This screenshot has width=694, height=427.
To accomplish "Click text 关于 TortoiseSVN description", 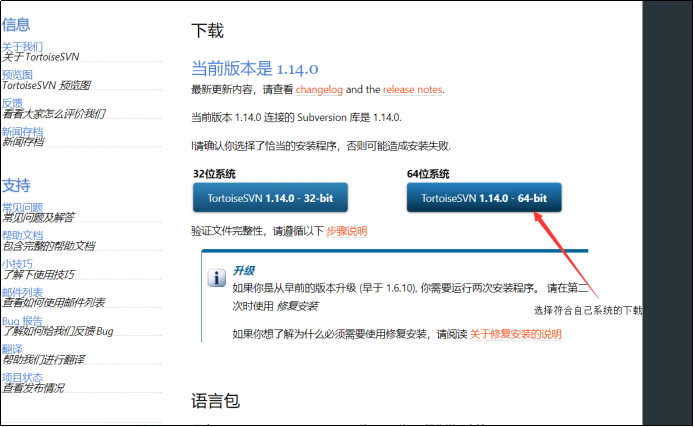I will coord(41,57).
